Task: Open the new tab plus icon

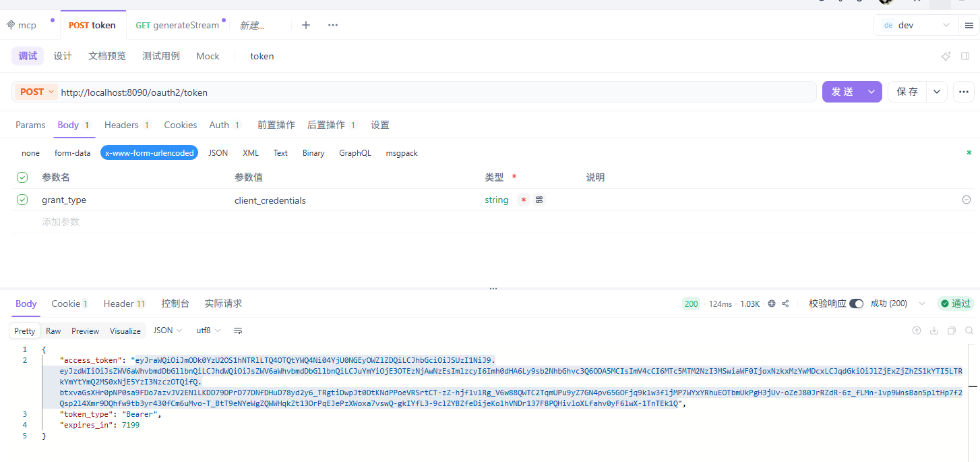Action: point(306,25)
